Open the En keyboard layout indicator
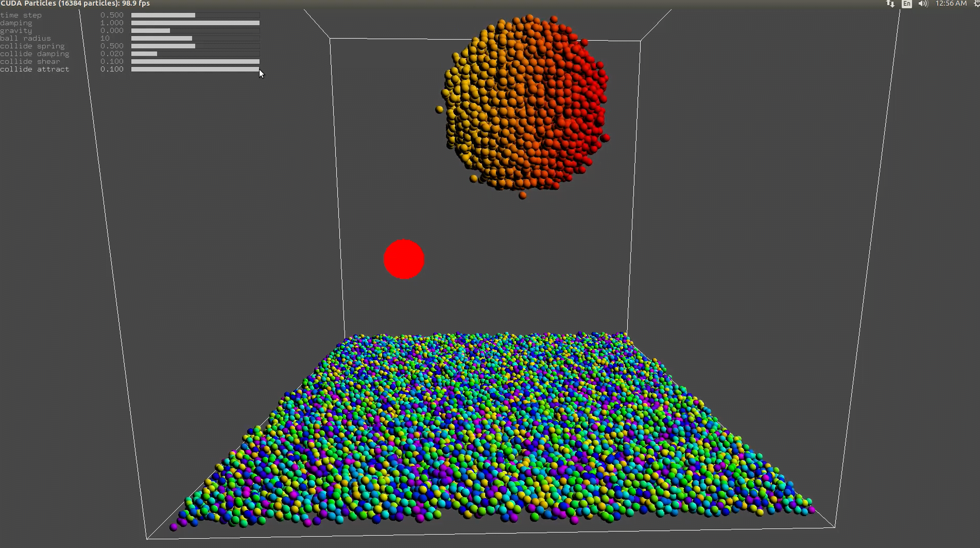This screenshot has height=548, width=980. point(907,4)
